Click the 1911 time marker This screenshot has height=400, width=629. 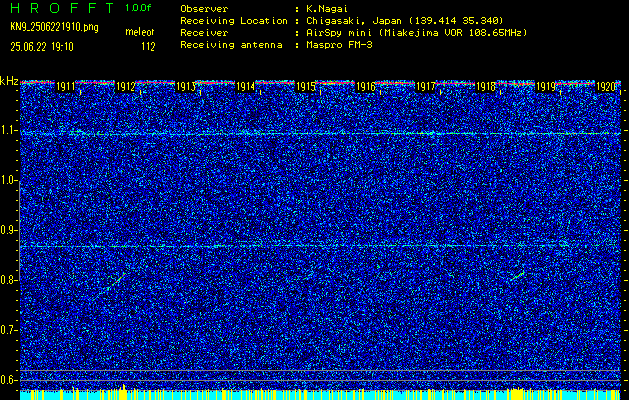[65, 87]
